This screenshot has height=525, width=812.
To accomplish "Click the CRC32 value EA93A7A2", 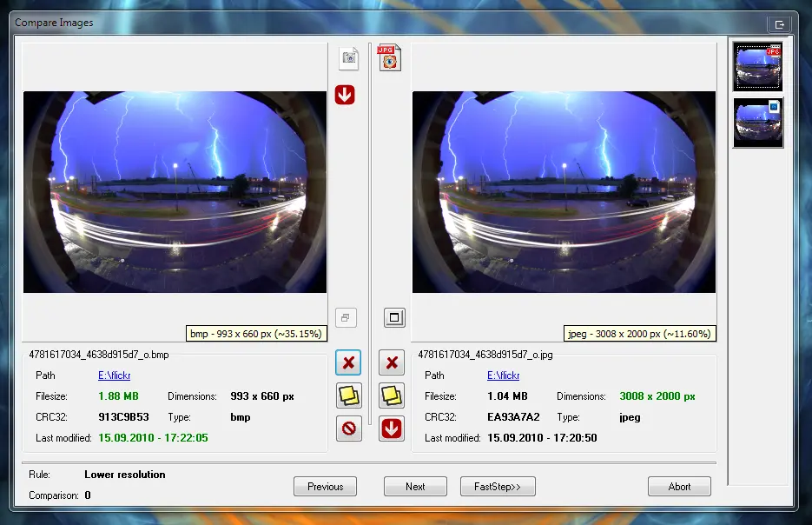I will (514, 416).
